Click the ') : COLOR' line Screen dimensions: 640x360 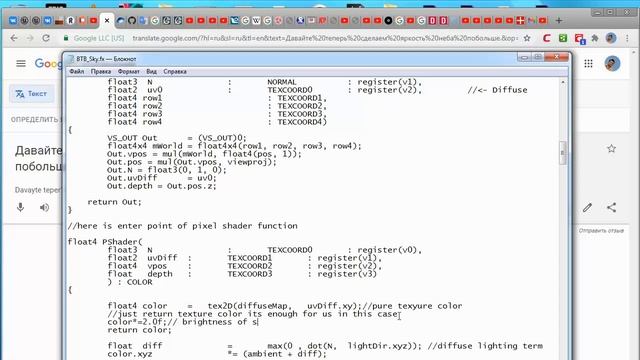click(x=130, y=282)
